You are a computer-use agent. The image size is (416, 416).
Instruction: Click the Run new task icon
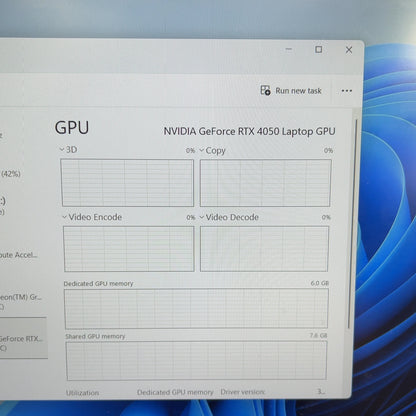click(x=265, y=90)
